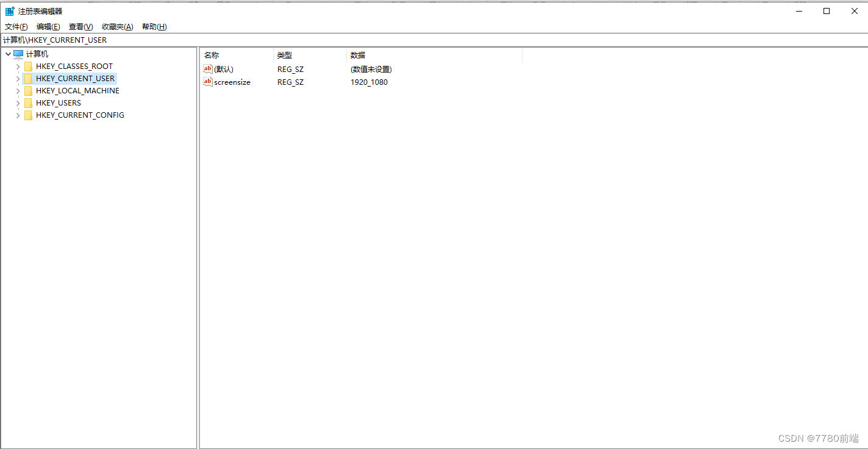
Task: Open the 编辑(E) menu
Action: (x=48, y=27)
